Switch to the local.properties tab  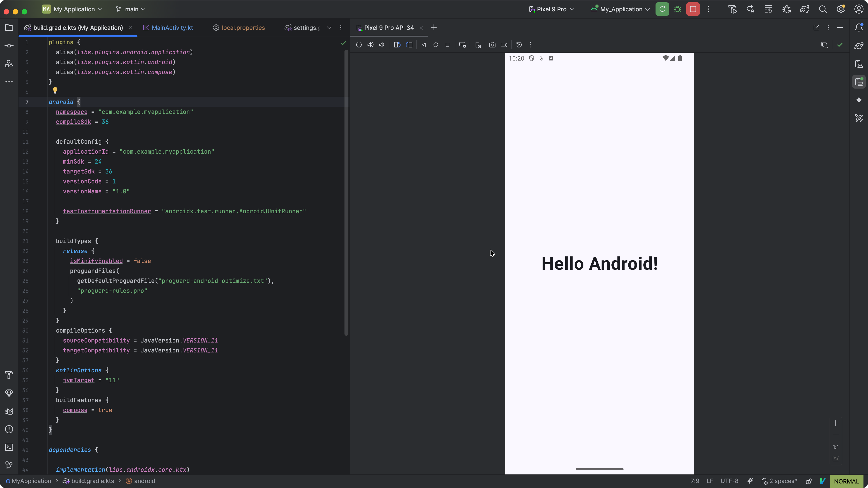point(243,28)
